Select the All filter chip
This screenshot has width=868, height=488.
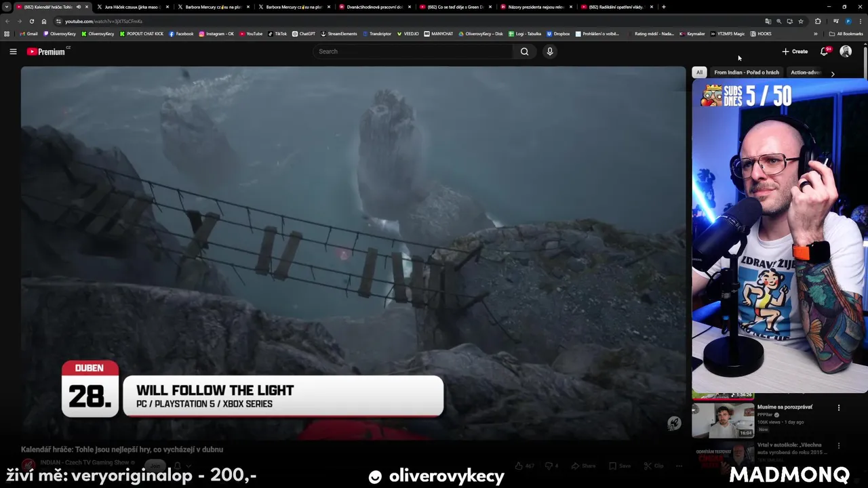699,73
